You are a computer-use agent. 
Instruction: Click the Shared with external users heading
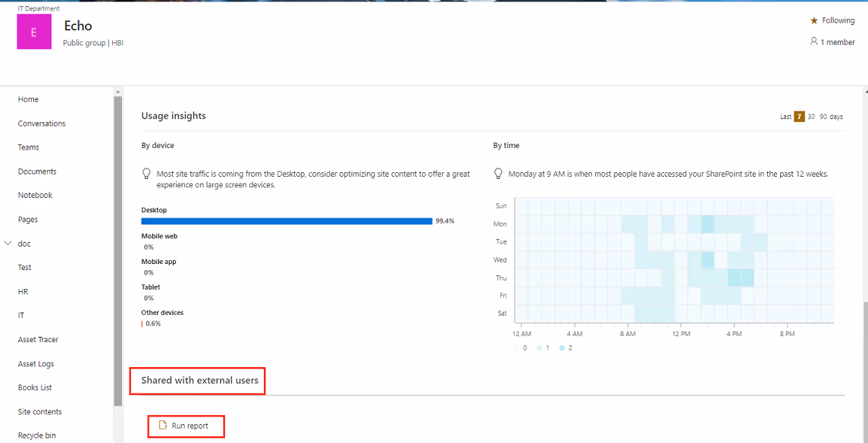tap(200, 381)
